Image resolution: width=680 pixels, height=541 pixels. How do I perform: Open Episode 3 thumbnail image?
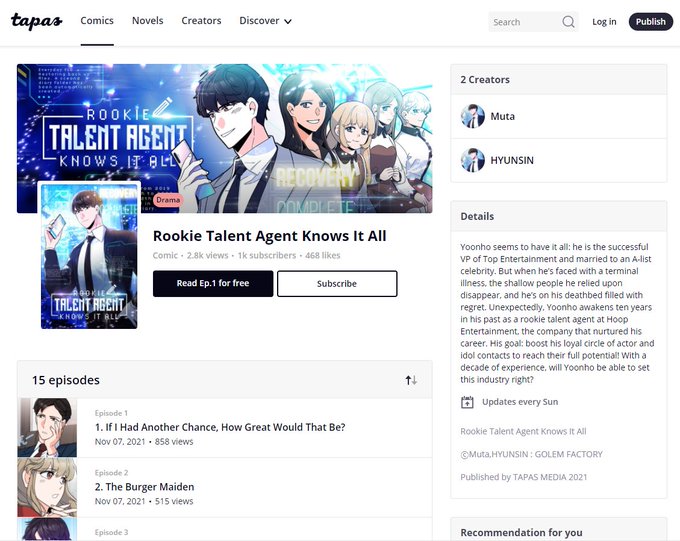[47, 529]
